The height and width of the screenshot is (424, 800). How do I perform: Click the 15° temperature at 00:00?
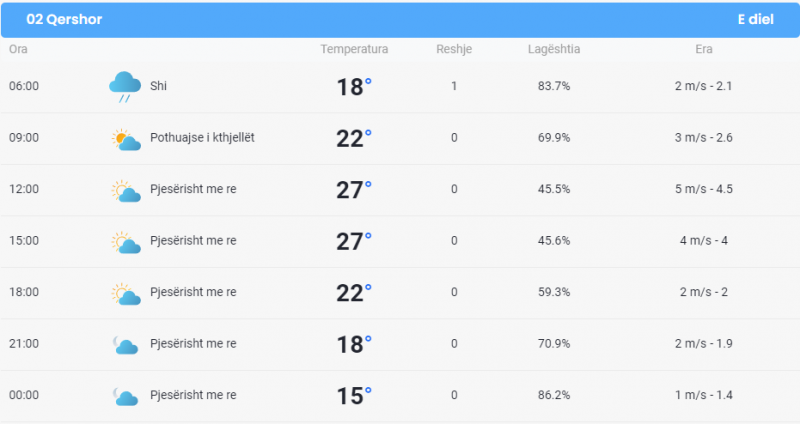click(x=354, y=396)
